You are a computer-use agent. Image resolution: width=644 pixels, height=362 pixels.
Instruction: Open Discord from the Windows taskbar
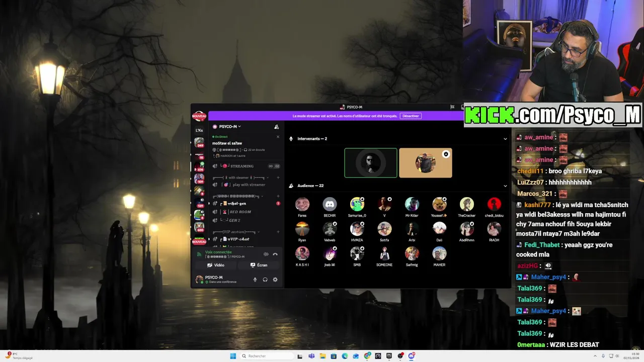[x=412, y=356]
